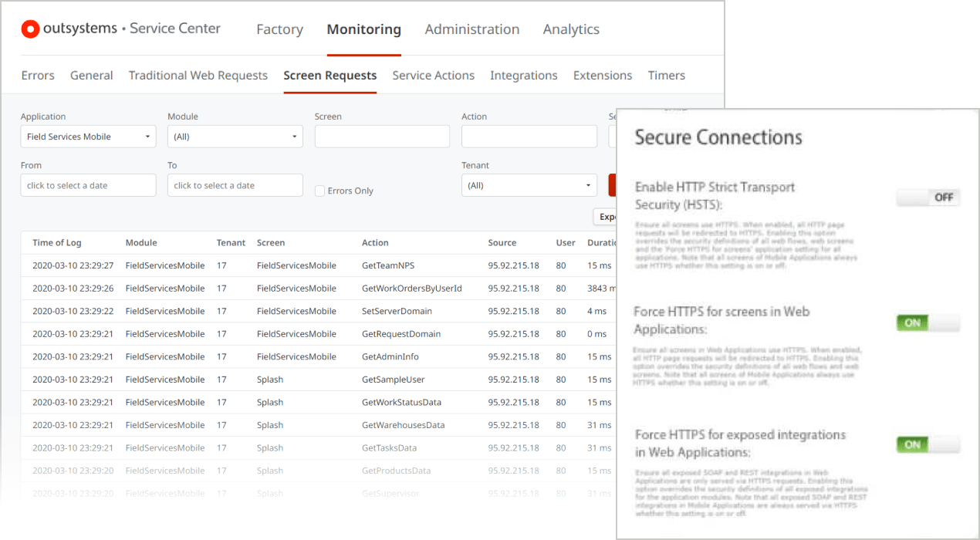Toggle the HSTS switch currently off

pyautogui.click(x=928, y=197)
